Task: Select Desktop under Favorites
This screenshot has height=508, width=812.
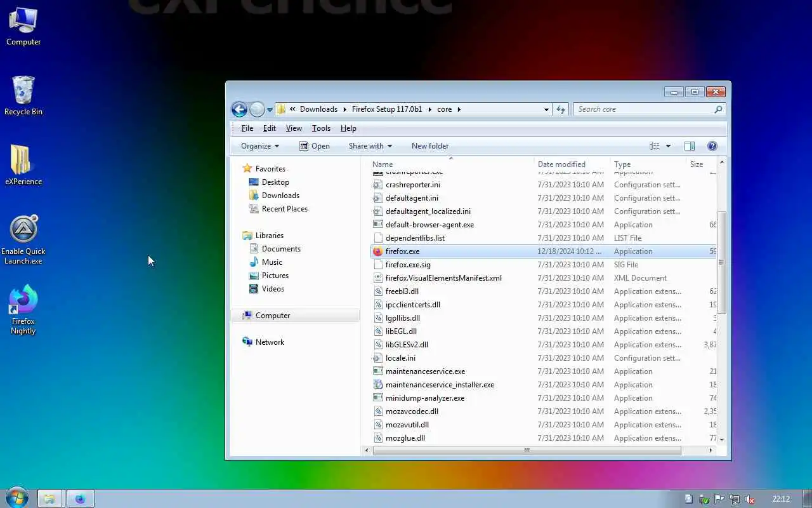Action: click(x=275, y=182)
